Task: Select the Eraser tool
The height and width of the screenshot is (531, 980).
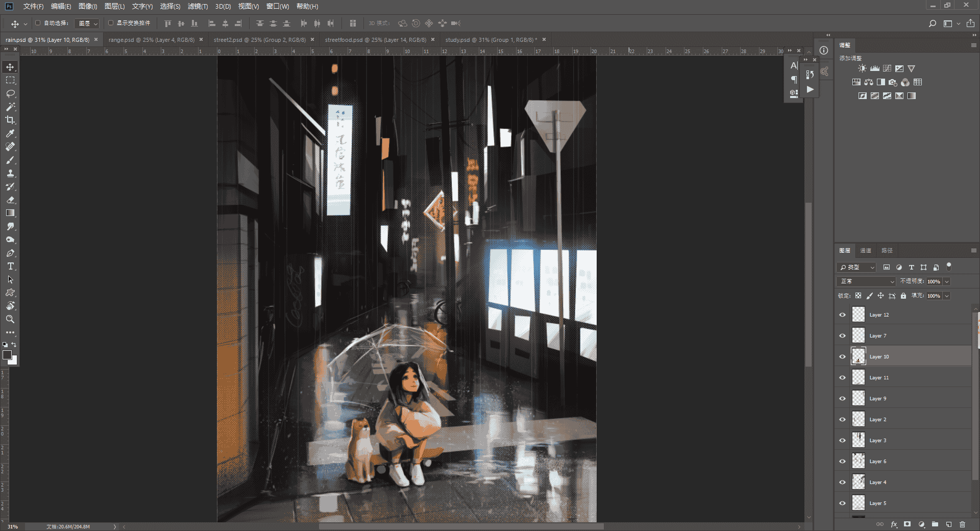Action: click(10, 200)
